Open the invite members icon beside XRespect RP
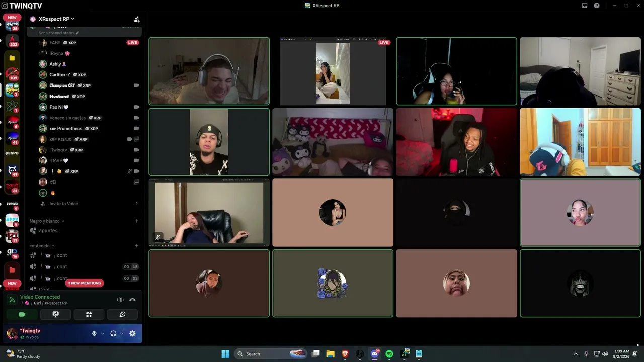 point(136,19)
